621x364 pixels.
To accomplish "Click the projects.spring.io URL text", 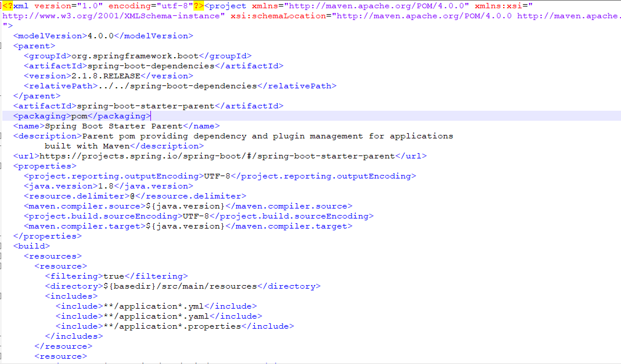I will click(217, 156).
